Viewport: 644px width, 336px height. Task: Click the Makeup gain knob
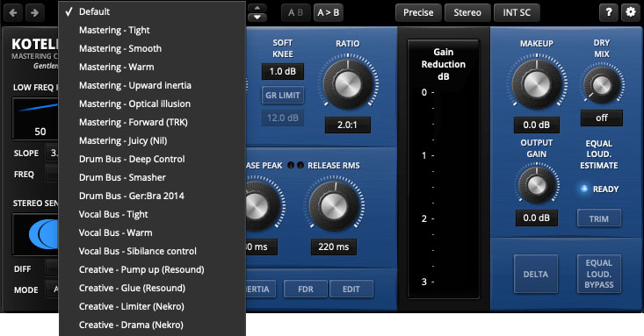537,84
